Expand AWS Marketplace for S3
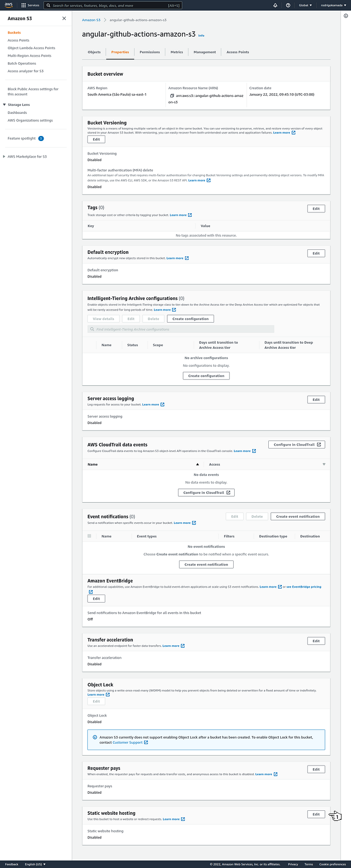This screenshot has height=868, width=351. (x=5, y=157)
